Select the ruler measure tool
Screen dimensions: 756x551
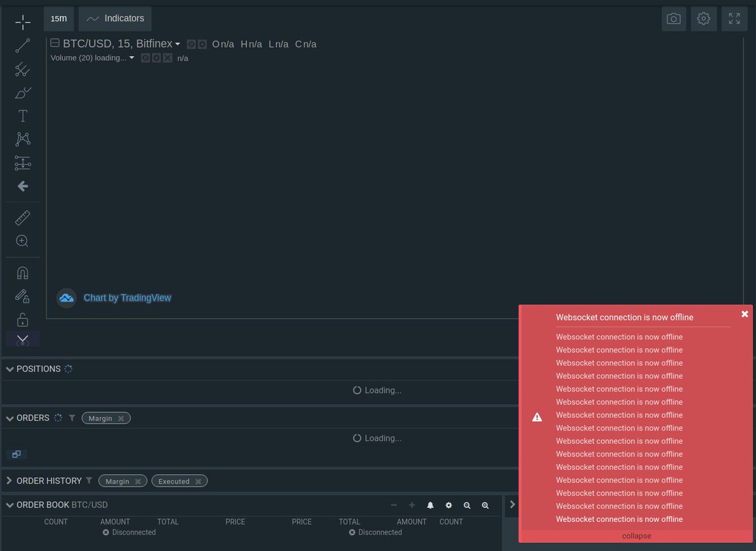pyautogui.click(x=23, y=218)
